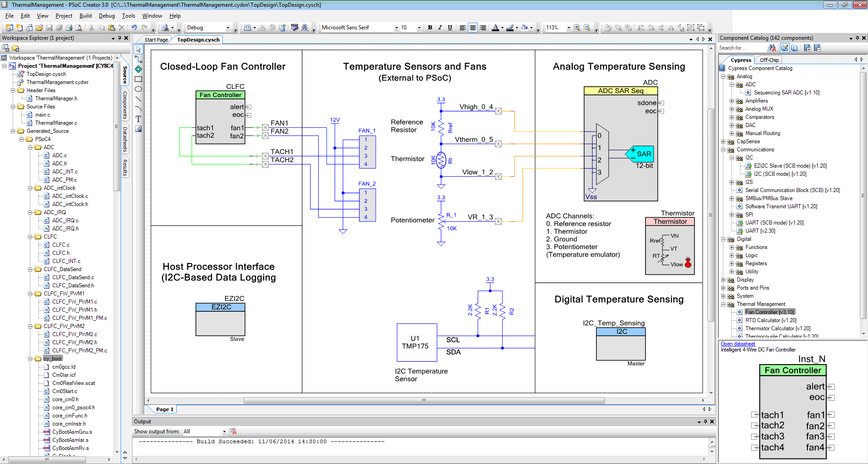Open the Off-Chip catalog tab
The image size is (868, 464).
pos(769,60)
